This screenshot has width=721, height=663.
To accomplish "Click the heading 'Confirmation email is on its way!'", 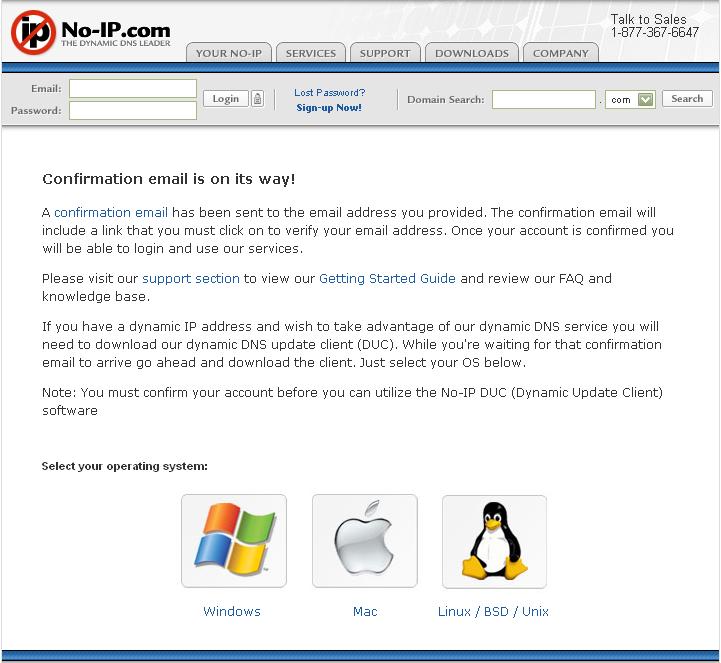I will (168, 179).
